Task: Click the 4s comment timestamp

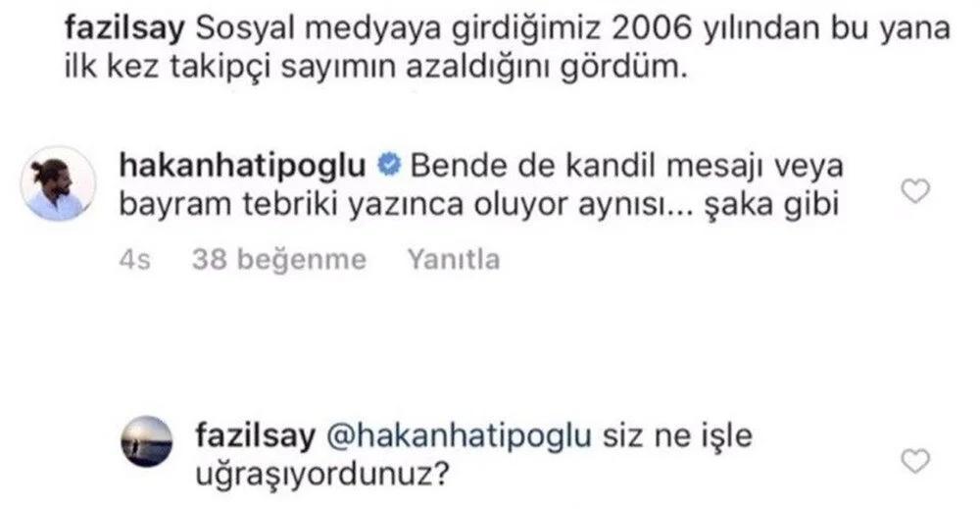Action: click(x=134, y=260)
